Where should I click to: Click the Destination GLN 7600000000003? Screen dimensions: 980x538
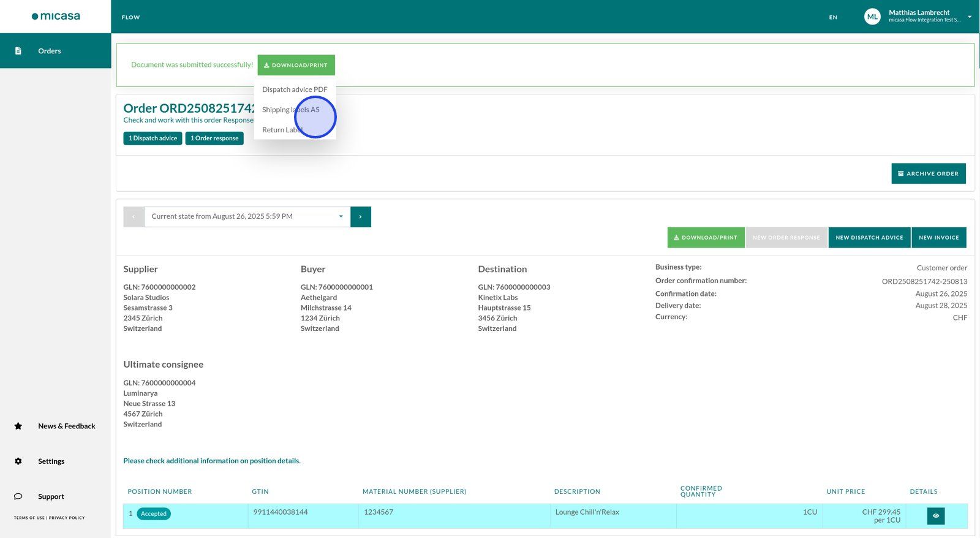pyautogui.click(x=514, y=287)
